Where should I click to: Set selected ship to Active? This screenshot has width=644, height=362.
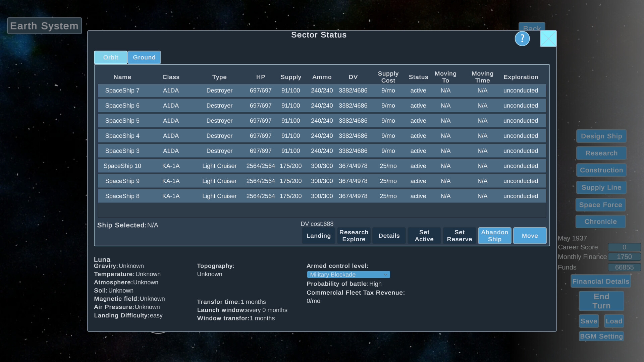click(424, 236)
